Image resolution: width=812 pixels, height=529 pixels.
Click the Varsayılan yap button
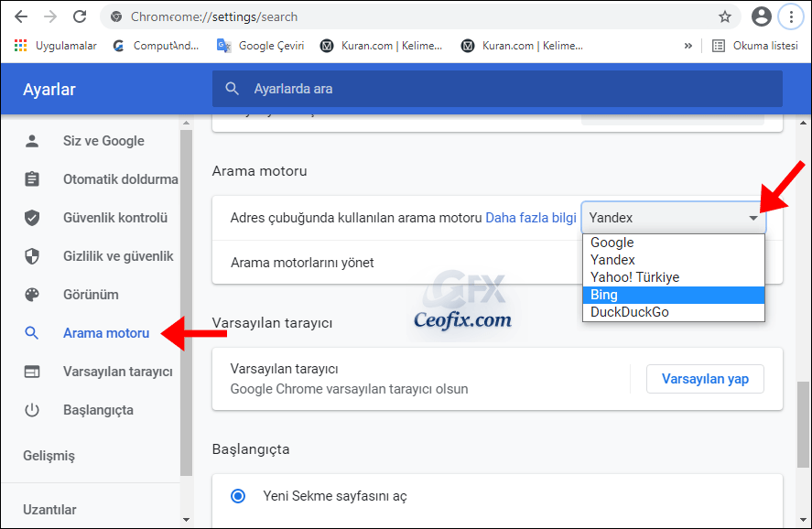(705, 379)
